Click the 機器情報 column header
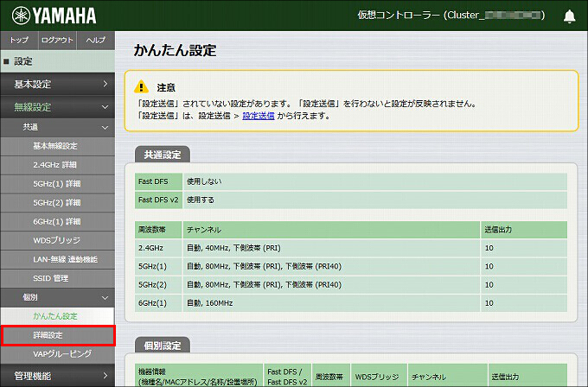The image size is (588, 387). (199, 375)
